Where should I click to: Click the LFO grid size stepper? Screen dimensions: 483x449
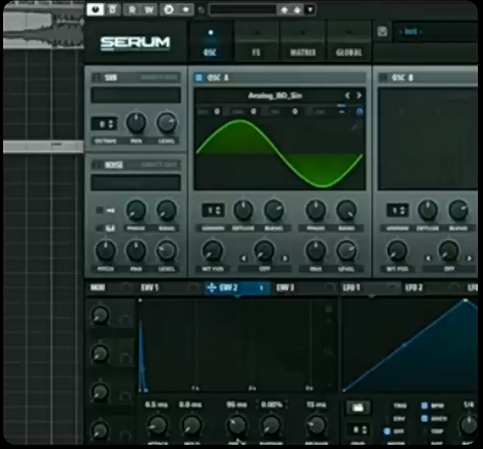[358, 430]
